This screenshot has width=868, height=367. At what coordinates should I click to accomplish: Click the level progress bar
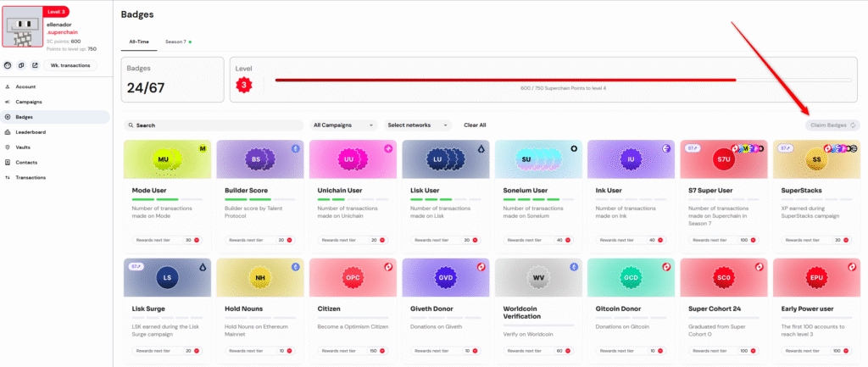coord(564,81)
